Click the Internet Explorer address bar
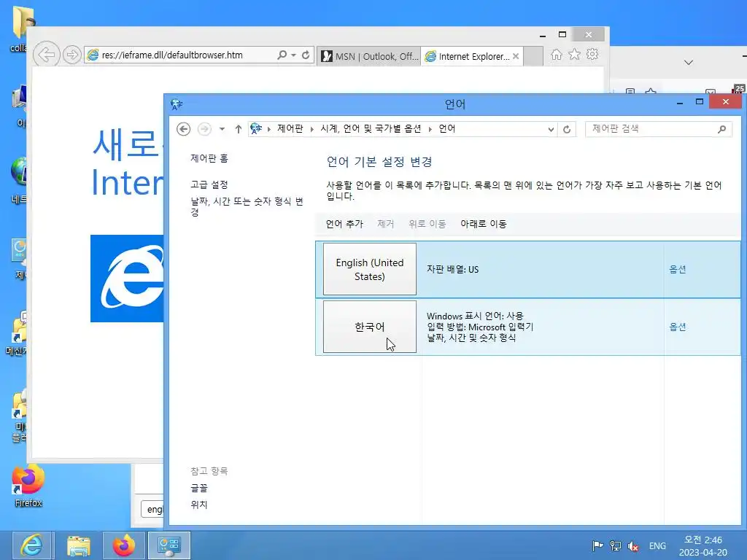Screen dimensions: 747x560 tap(181, 55)
